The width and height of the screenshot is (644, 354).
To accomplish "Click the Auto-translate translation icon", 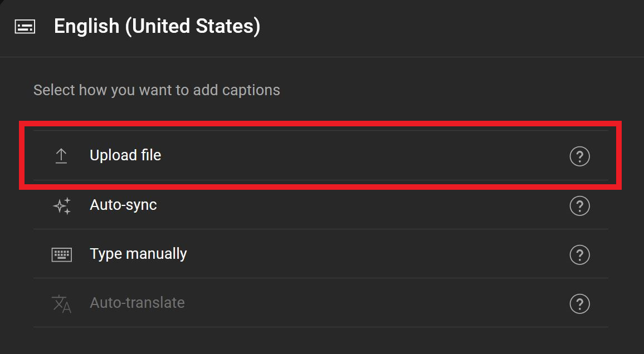I will pos(61,303).
